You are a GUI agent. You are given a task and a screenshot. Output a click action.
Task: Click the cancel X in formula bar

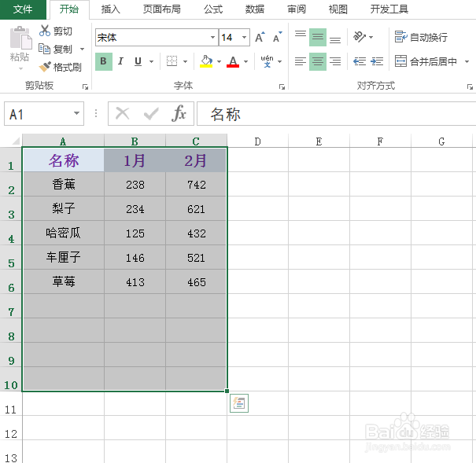tap(123, 114)
